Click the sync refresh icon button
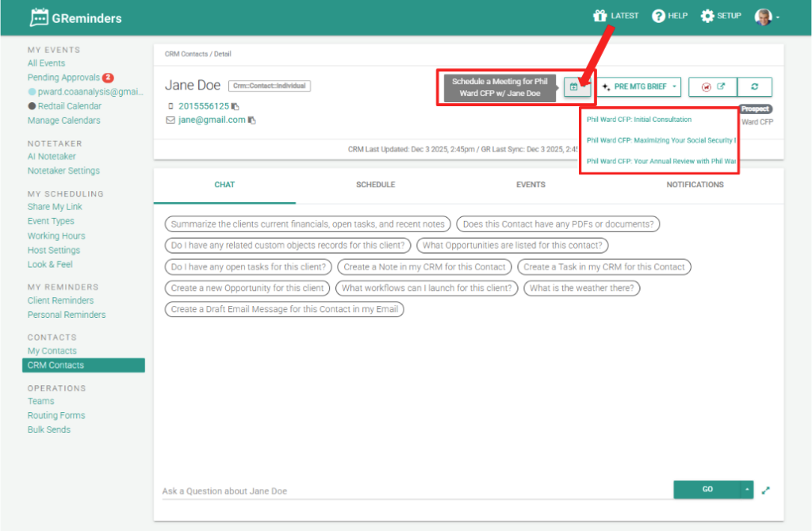 [x=755, y=86]
